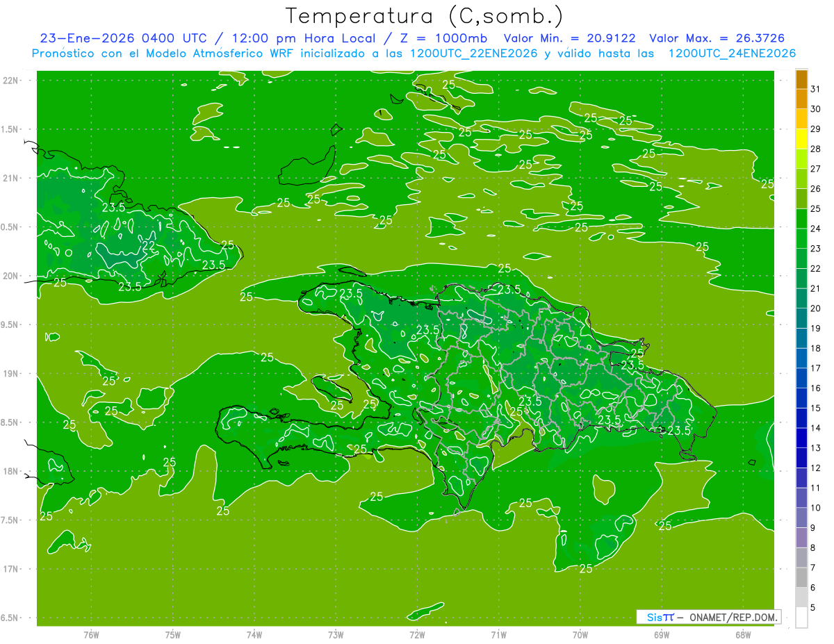Select the date text "23-Ene-2026 0400 UTC"
834x644 pixels.
coord(123,38)
